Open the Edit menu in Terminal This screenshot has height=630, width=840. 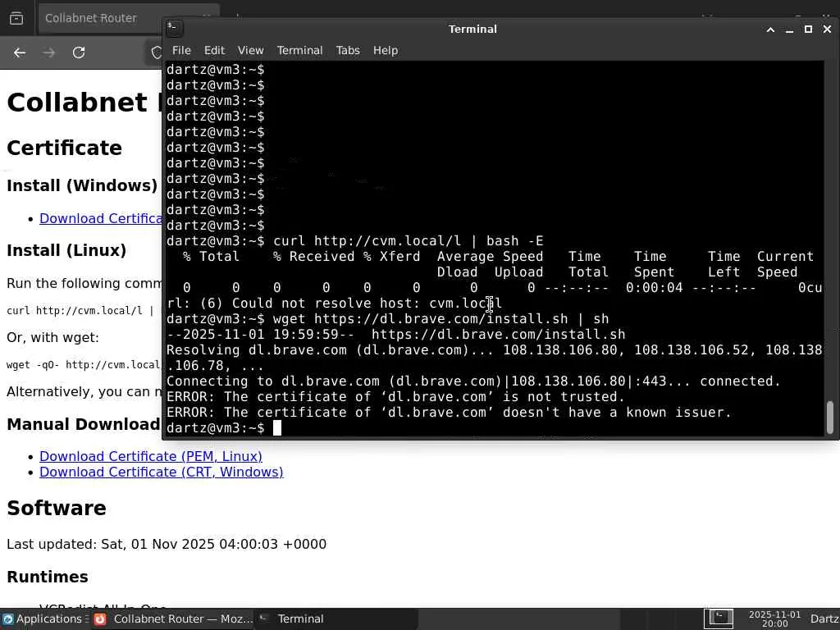[x=214, y=50]
